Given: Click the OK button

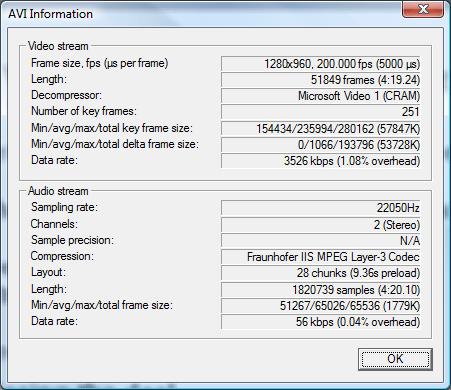Looking at the screenshot, I should click(395, 359).
